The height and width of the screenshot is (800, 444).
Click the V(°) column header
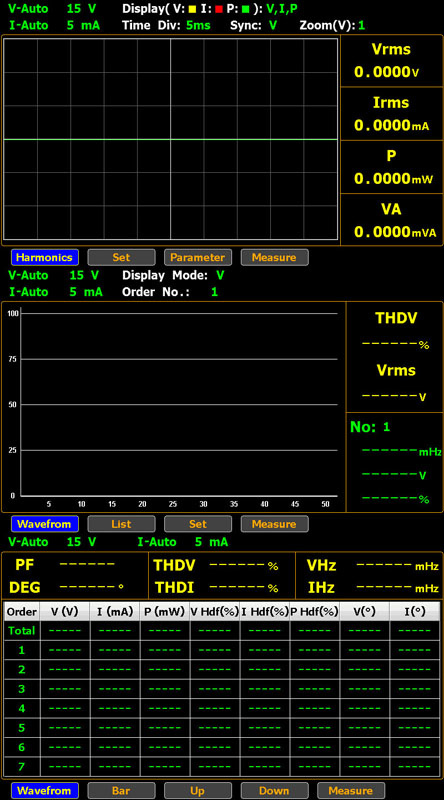[364, 611]
